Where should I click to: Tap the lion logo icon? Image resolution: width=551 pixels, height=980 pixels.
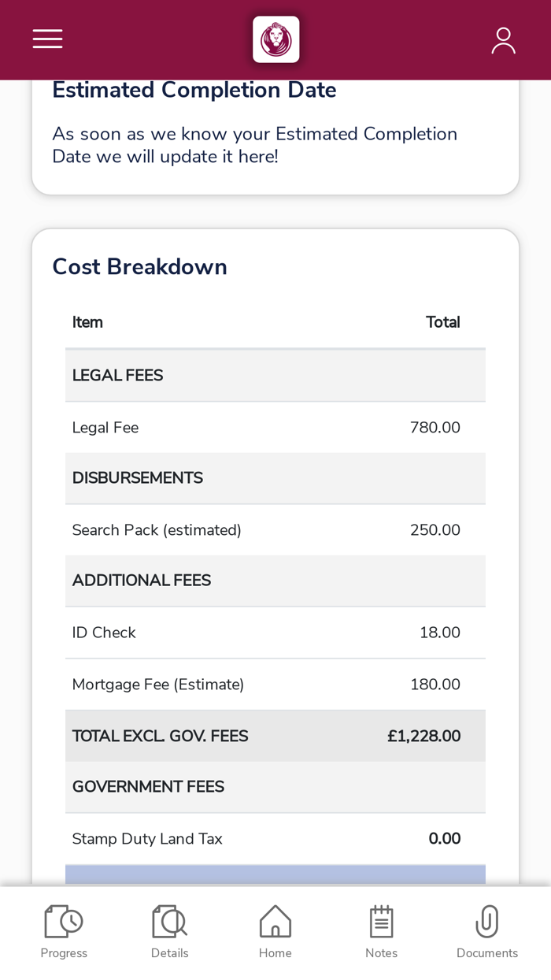click(x=275, y=39)
